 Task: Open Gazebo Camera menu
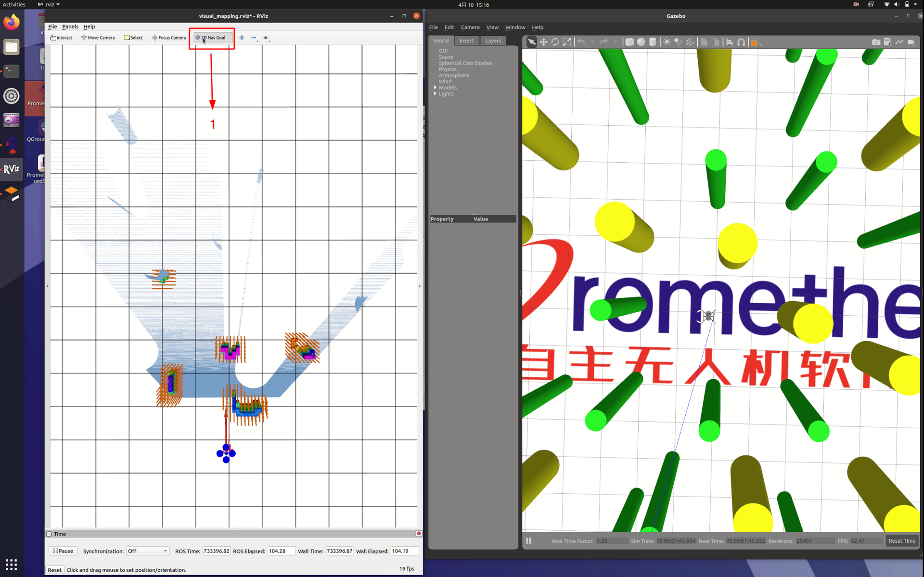pos(470,27)
